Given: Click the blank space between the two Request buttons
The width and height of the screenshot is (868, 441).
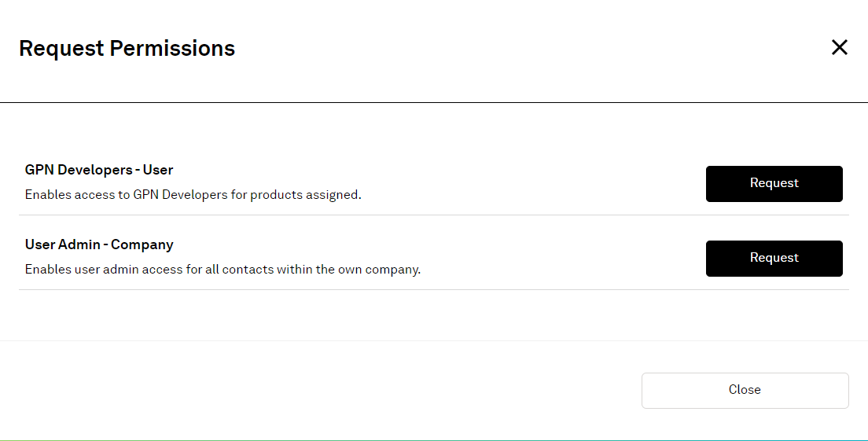Looking at the screenshot, I should [774, 221].
